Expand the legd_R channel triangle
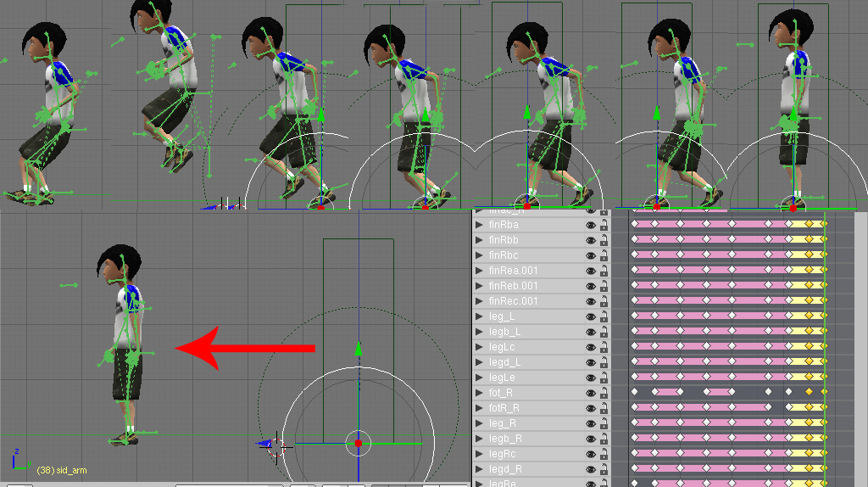This screenshot has height=487, width=868. click(479, 468)
